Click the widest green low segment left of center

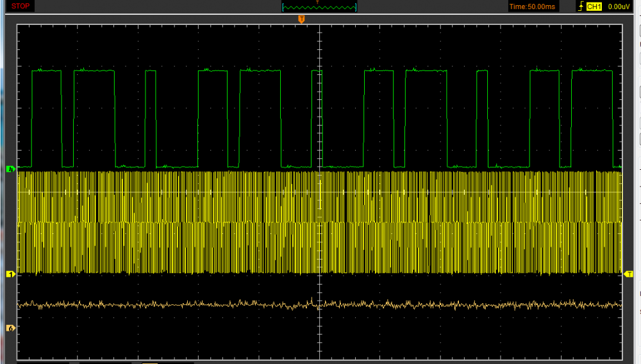click(x=177, y=166)
